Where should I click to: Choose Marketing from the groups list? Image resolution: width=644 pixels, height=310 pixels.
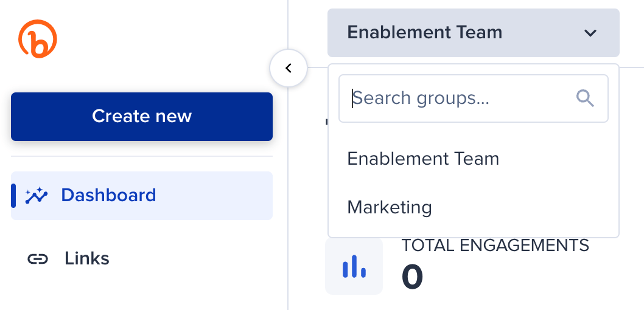pyautogui.click(x=390, y=207)
